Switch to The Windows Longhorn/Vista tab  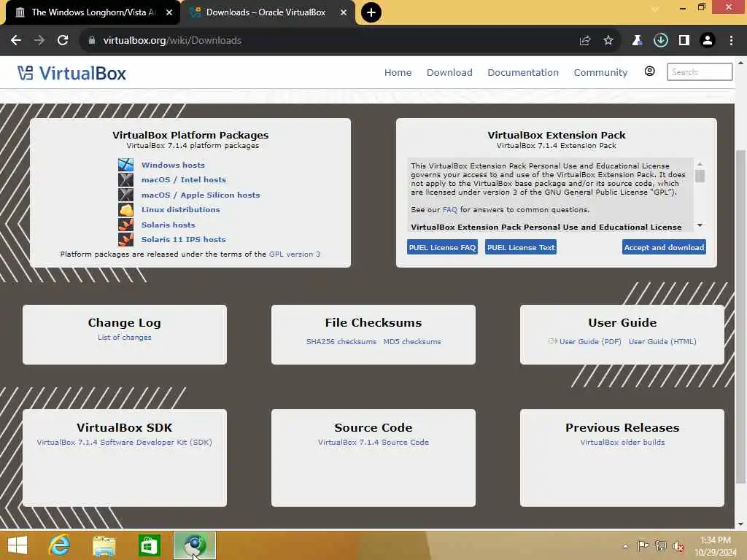click(x=93, y=12)
